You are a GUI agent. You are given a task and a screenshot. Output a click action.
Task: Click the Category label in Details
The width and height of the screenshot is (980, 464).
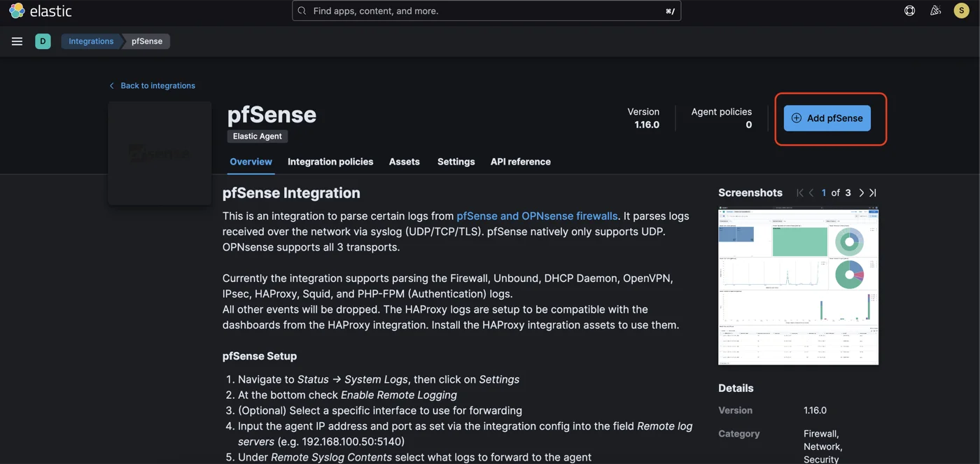click(738, 434)
